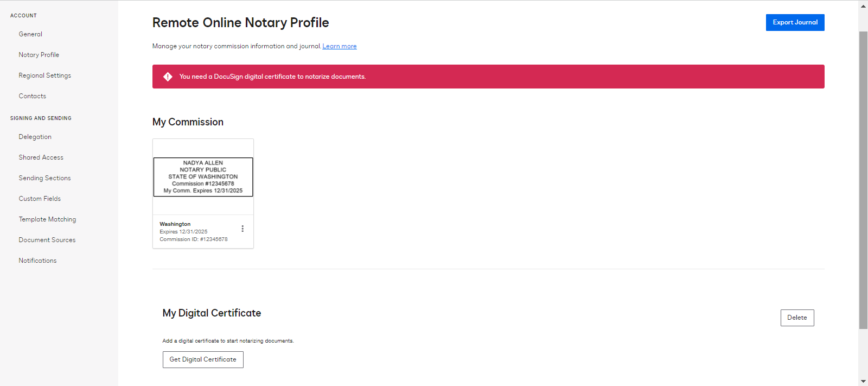Screen dimensions: 868x386
Task: Go to Notary Profile in sidebar
Action: [39, 55]
